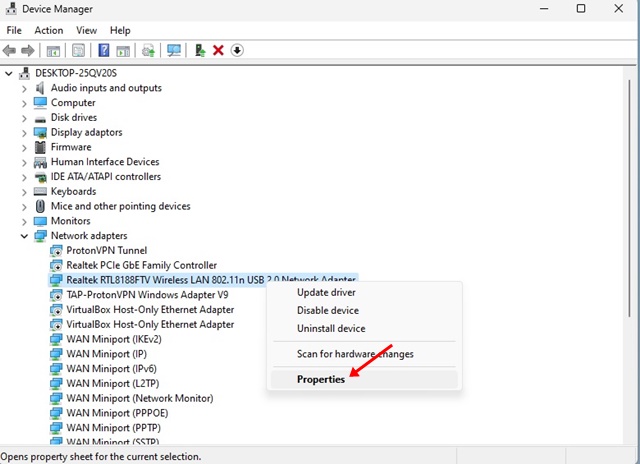This screenshot has height=464, width=640.
Task: Select WAN Miniport (PPTP)
Action: tap(113, 428)
